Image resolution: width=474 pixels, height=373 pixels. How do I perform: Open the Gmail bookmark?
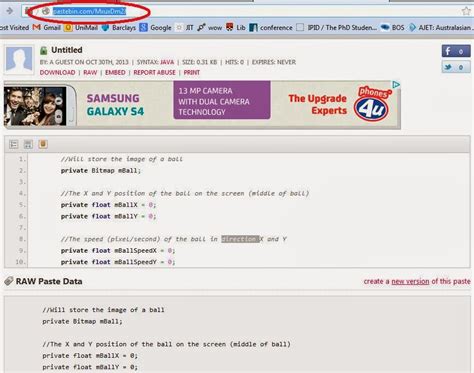(47, 28)
